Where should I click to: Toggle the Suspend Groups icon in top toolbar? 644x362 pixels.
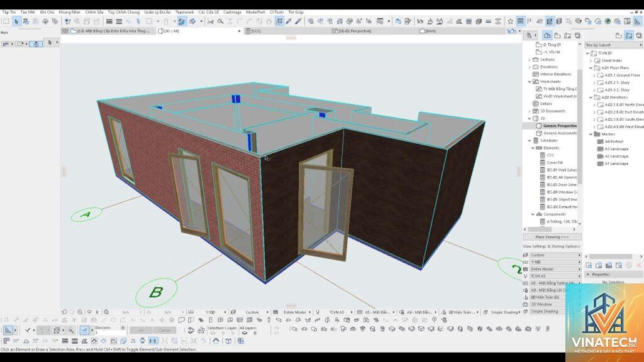(279, 21)
